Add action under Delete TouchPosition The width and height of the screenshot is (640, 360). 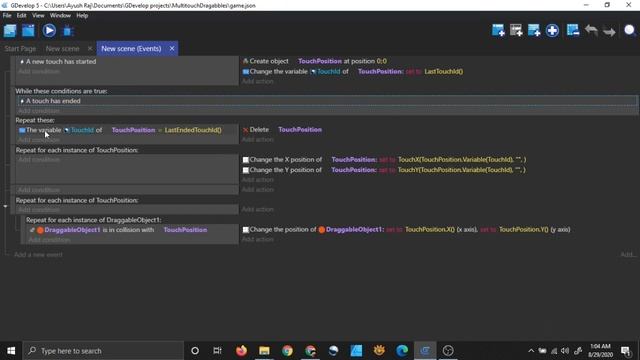[x=258, y=140]
